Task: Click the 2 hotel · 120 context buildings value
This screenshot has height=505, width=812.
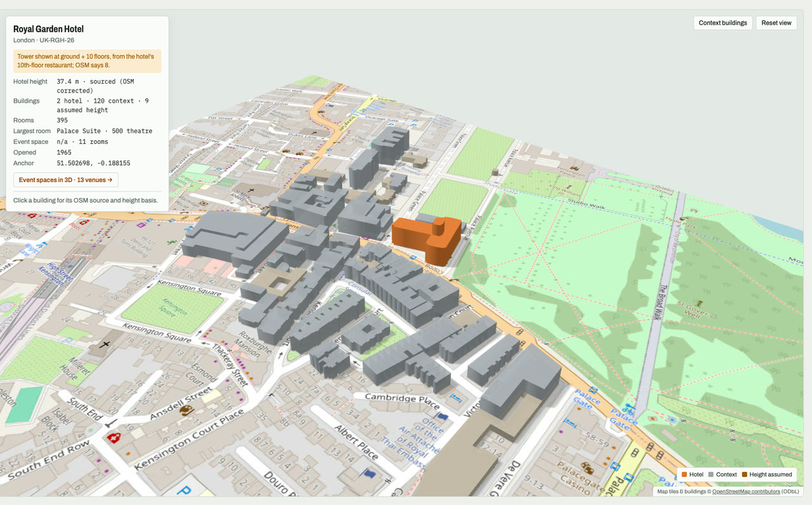Action: (x=103, y=105)
